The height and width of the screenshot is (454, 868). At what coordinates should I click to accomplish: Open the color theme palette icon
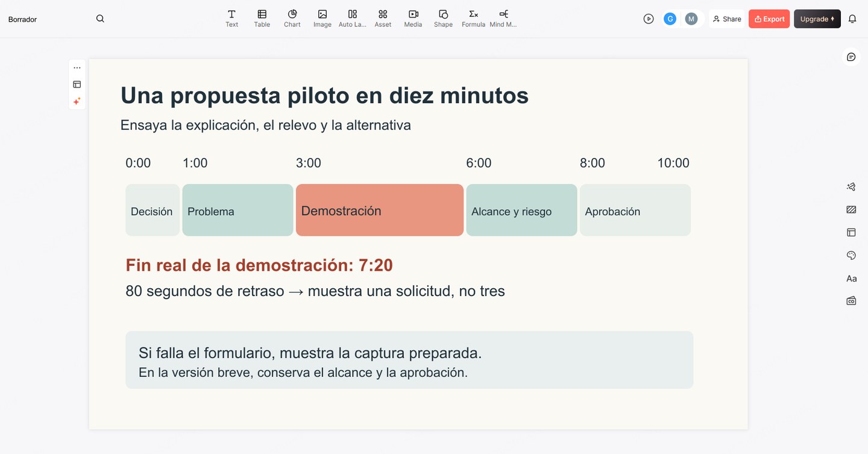(x=851, y=256)
